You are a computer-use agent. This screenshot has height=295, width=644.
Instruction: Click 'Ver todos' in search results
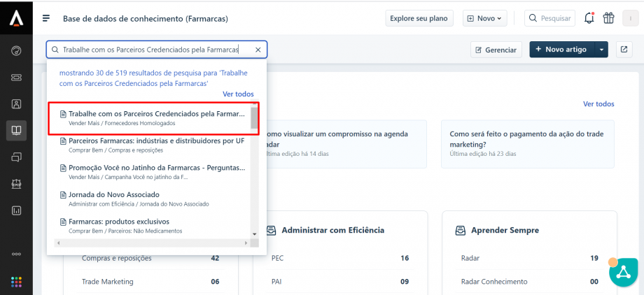pyautogui.click(x=238, y=94)
